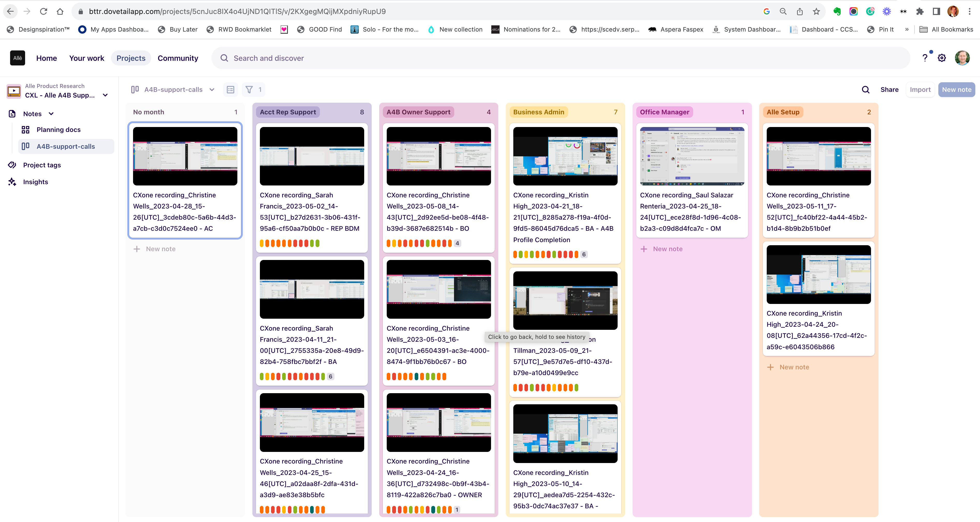Click the Import button
Image resolution: width=980 pixels, height=522 pixels.
(920, 89)
